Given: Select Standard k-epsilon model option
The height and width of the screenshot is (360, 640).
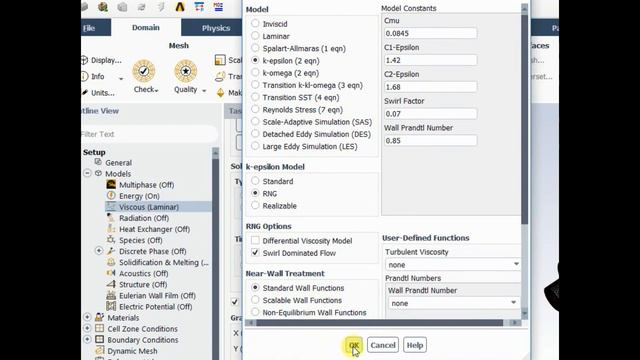Looking at the screenshot, I should pyautogui.click(x=255, y=180).
